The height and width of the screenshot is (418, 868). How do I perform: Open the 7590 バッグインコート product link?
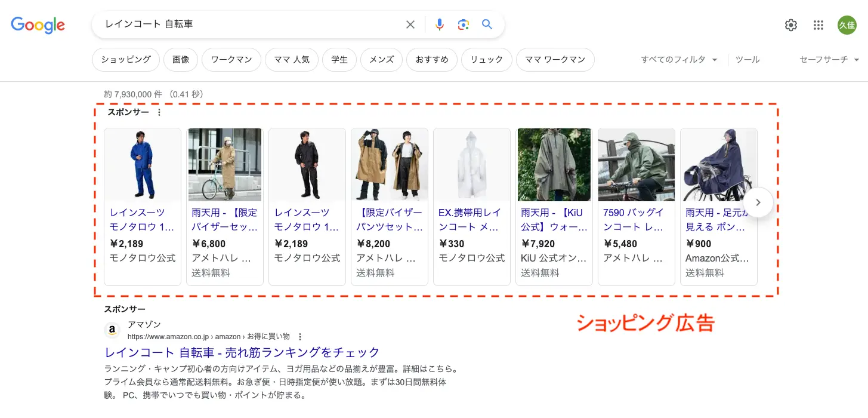point(634,220)
